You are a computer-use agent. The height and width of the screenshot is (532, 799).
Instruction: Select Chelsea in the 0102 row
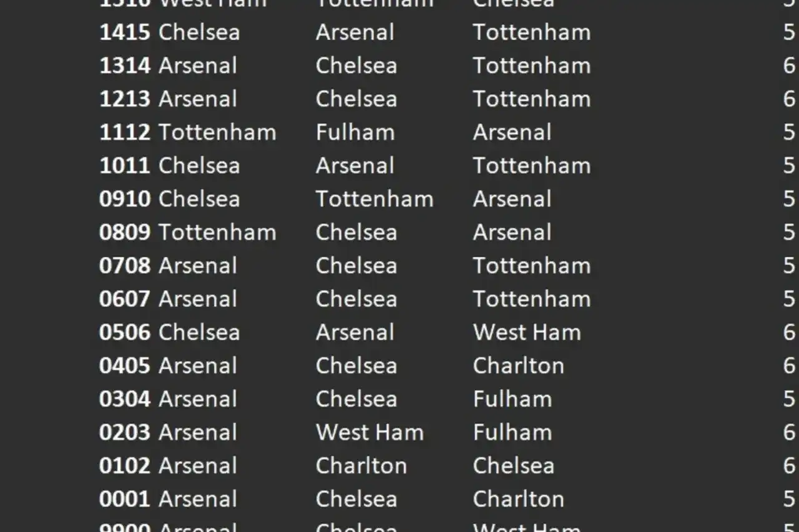(513, 466)
